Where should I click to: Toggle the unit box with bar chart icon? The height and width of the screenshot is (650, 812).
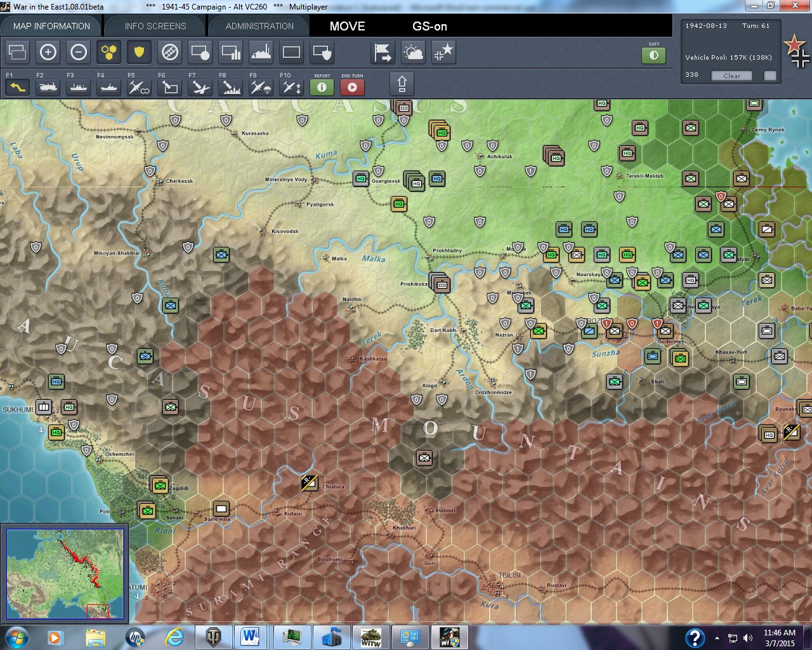pyautogui.click(x=231, y=52)
